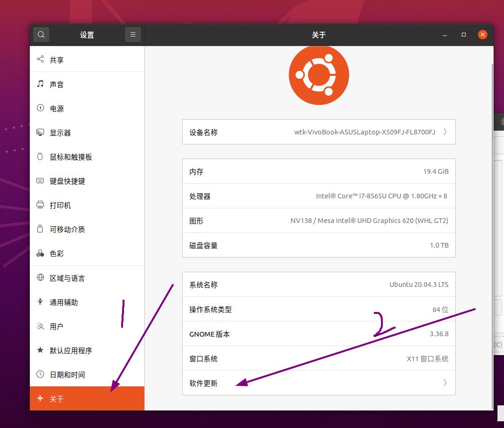Minimize the Settings window
The image size is (504, 428).
[445, 35]
